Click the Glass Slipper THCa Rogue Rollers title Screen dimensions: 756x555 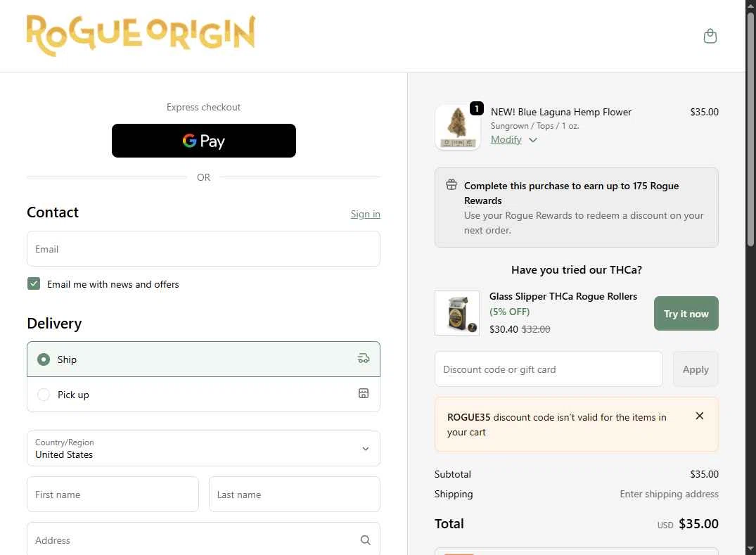563,297
